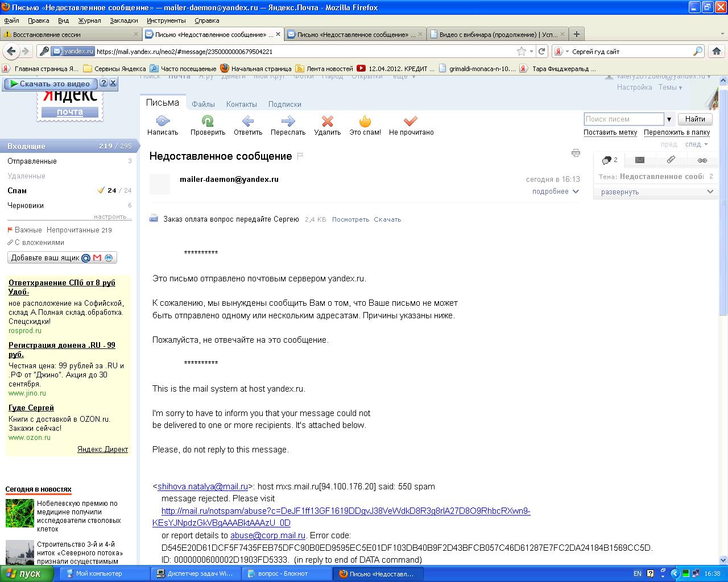
Task: Click the Написать (compose) icon
Action: click(x=163, y=120)
